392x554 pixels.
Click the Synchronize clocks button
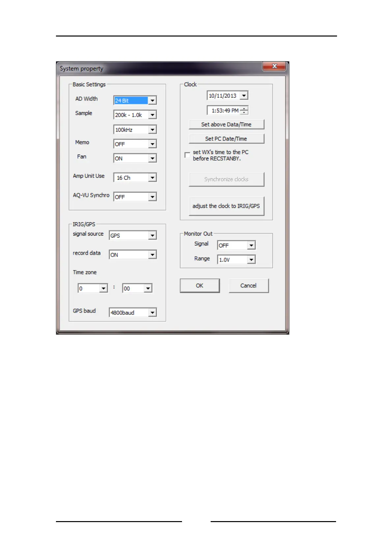pyautogui.click(x=226, y=179)
